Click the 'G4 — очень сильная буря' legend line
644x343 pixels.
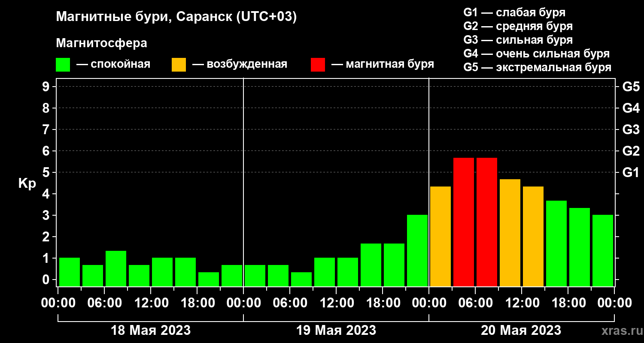click(x=537, y=54)
